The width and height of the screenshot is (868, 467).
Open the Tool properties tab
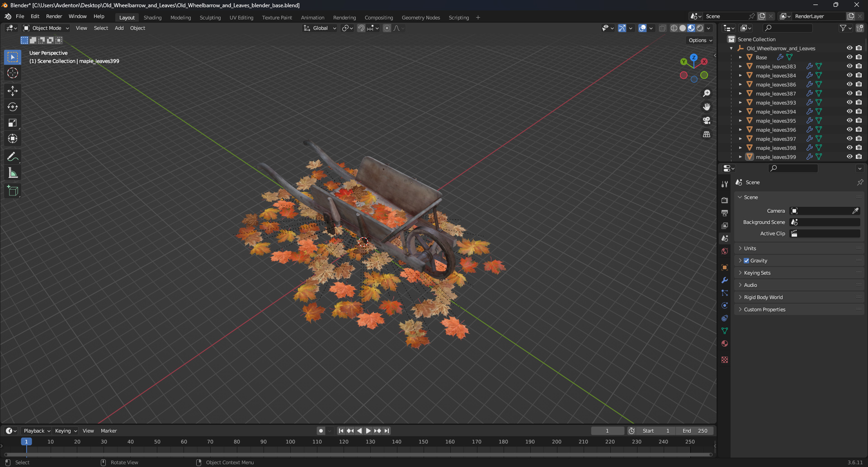click(725, 184)
